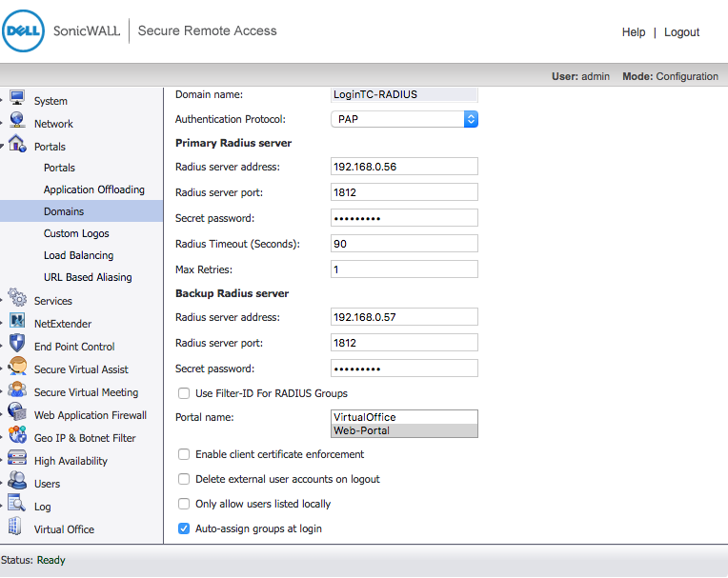The image size is (728, 578).
Task: Expand the NetExtender menu section
Action: pos(63,324)
